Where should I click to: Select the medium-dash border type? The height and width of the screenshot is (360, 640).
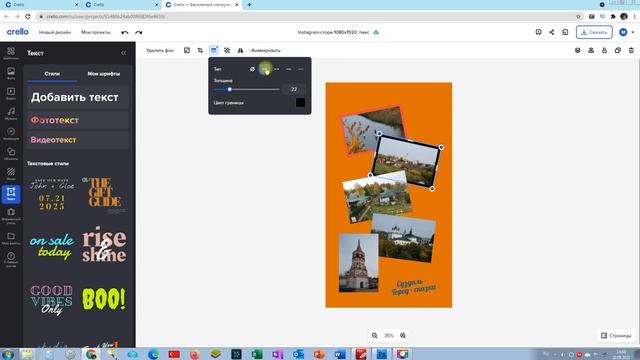tap(289, 69)
